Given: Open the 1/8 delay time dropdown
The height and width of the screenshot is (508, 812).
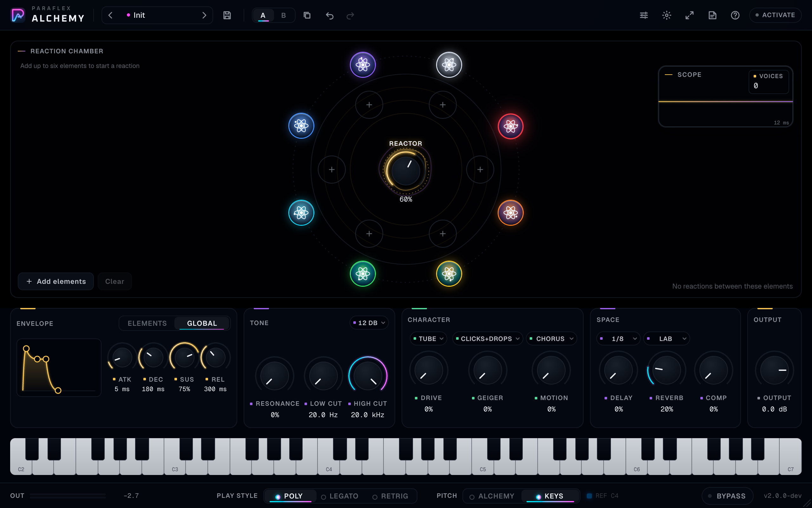Looking at the screenshot, I should tap(618, 339).
